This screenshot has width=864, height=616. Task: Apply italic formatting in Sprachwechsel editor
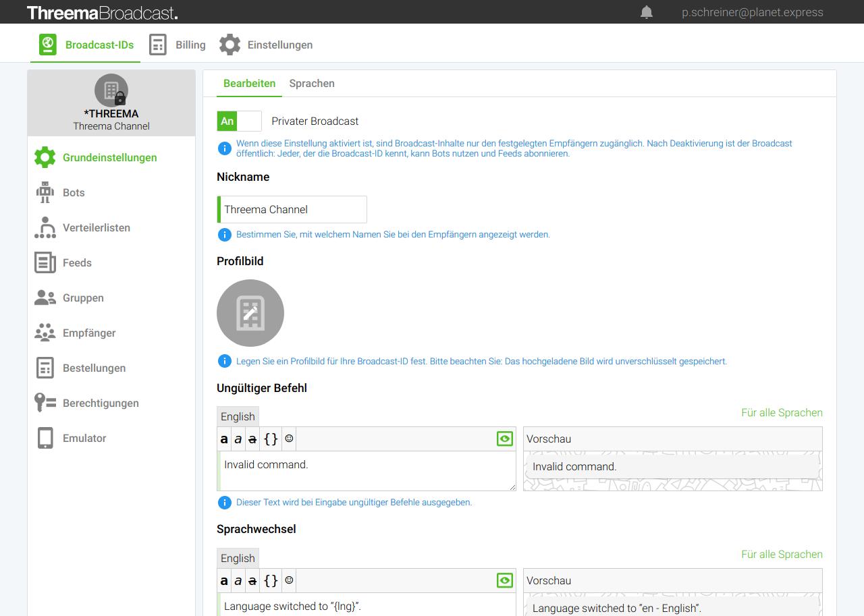[x=238, y=581]
